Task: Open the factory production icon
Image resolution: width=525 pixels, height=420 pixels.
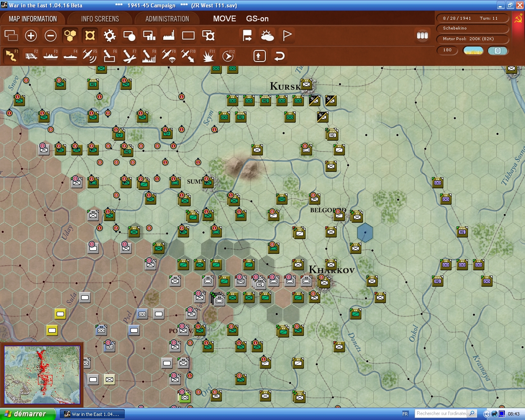Action: point(169,36)
